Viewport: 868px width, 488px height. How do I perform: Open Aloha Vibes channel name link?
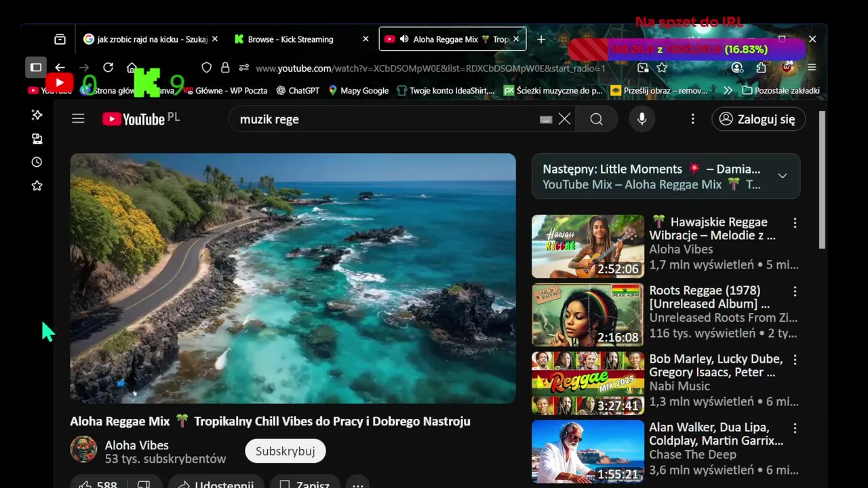pyautogui.click(x=136, y=445)
